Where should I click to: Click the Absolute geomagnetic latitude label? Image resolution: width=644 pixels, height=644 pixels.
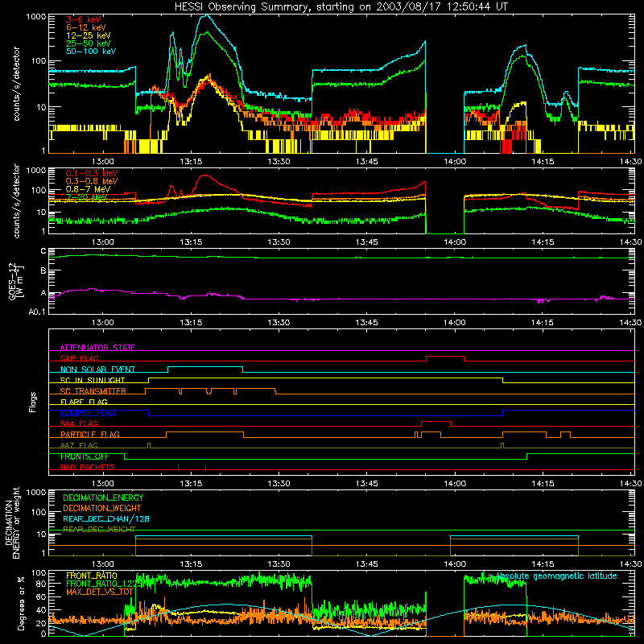(556, 576)
